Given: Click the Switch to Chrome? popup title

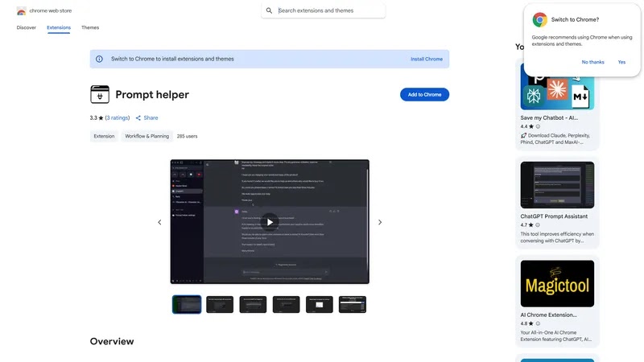Looking at the screenshot, I should 575,19.
